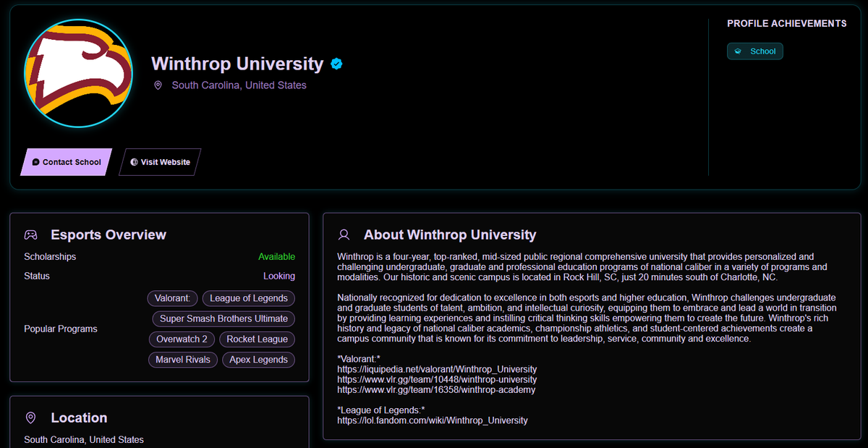Click the verified checkmark badge beside Winthrop University
The height and width of the screenshot is (448, 868).
click(336, 64)
